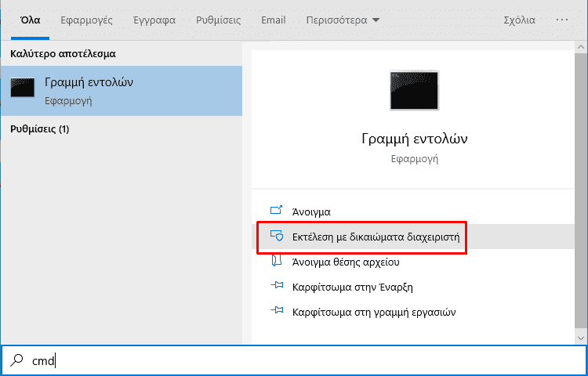
Task: Choose Καρφίτσωμα στη γραμμή εργασιών
Action: [373, 312]
